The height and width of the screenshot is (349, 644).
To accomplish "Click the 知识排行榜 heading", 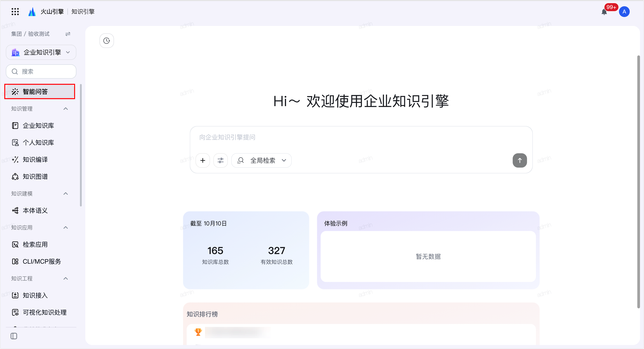I will [202, 314].
